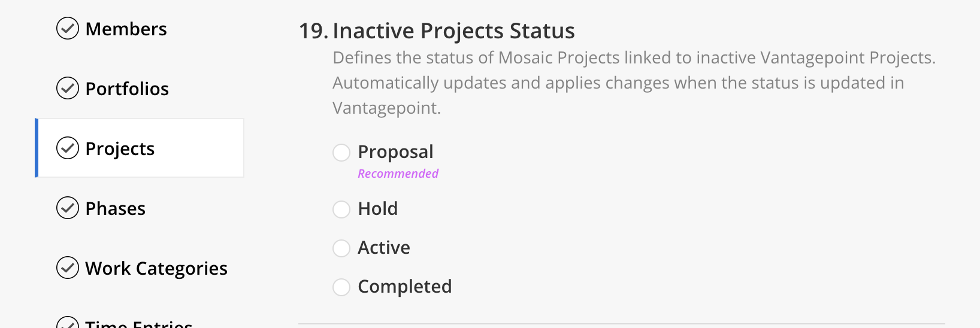980x328 pixels.
Task: Click the purple Recommended tag
Action: coord(398,174)
